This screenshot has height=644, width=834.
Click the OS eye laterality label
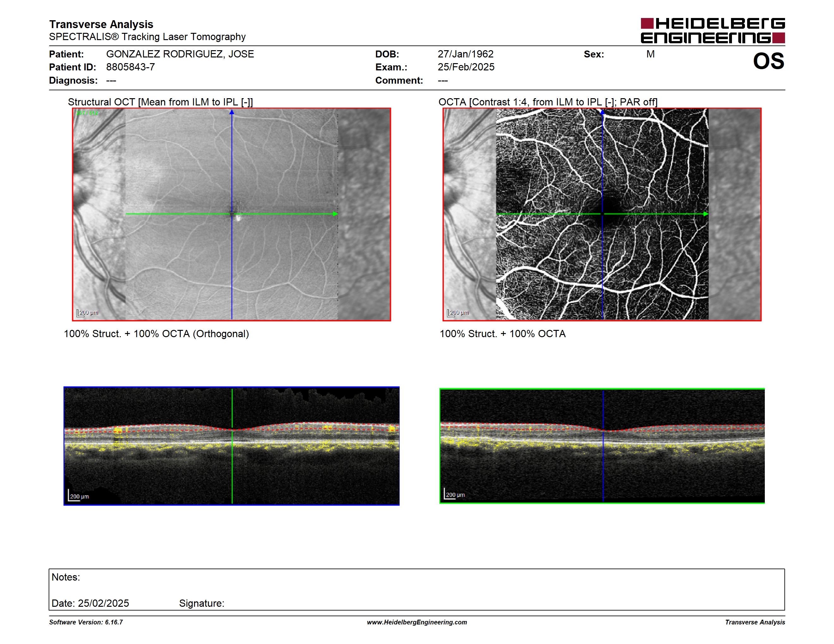(768, 61)
